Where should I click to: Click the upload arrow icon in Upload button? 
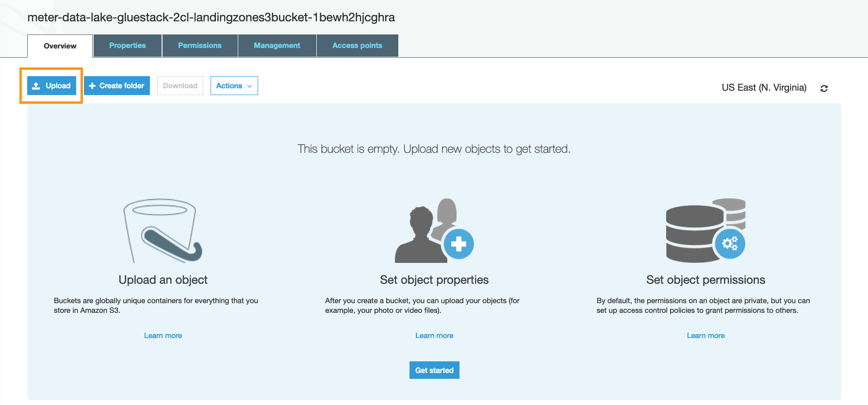click(36, 86)
